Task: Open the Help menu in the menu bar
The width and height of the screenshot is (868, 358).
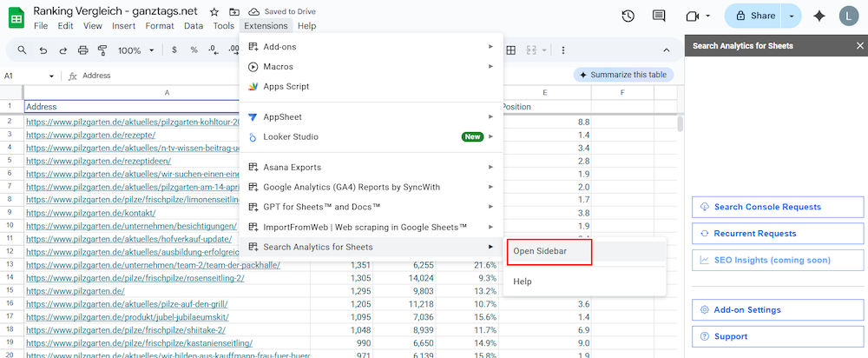Action: pos(306,25)
